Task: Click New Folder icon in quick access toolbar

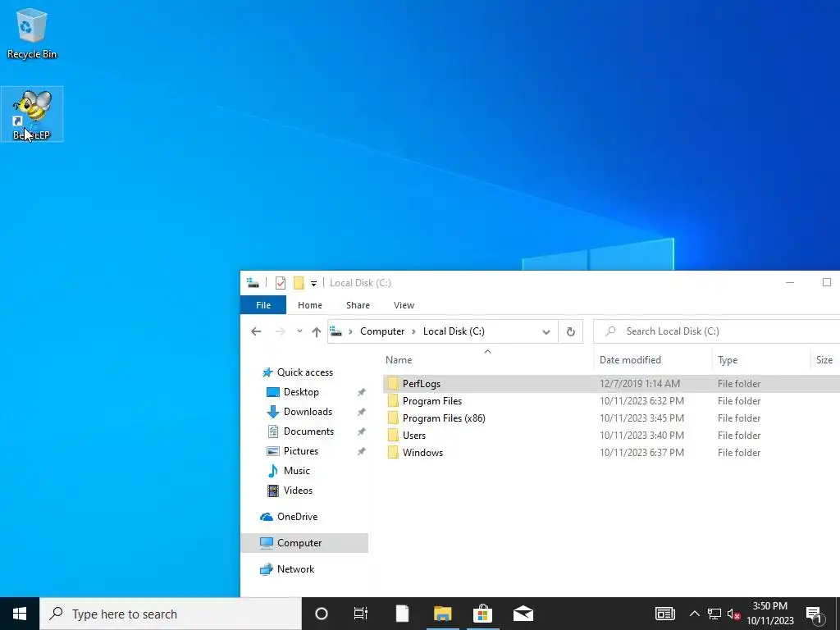Action: coord(299,283)
